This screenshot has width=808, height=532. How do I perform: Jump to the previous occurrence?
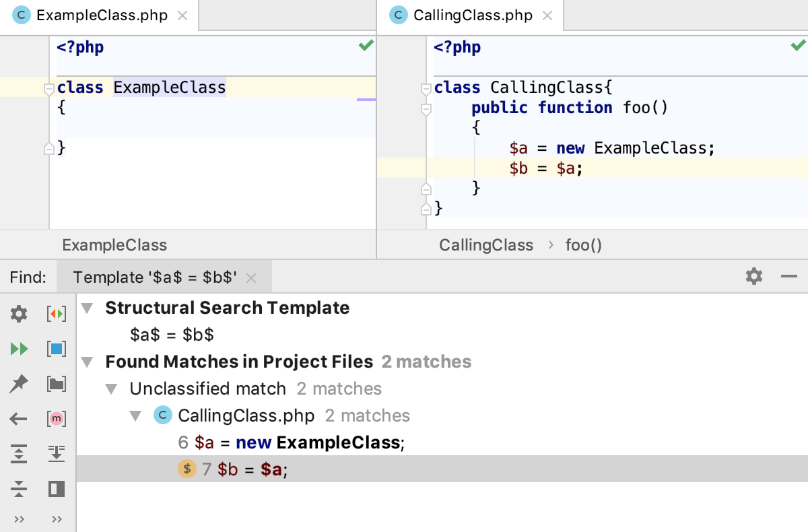[x=18, y=419]
